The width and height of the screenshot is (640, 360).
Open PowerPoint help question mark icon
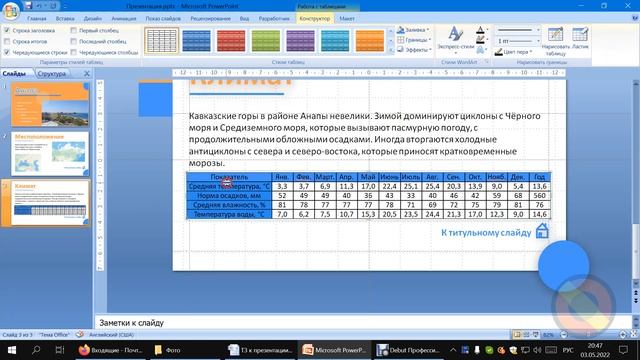pos(635,18)
